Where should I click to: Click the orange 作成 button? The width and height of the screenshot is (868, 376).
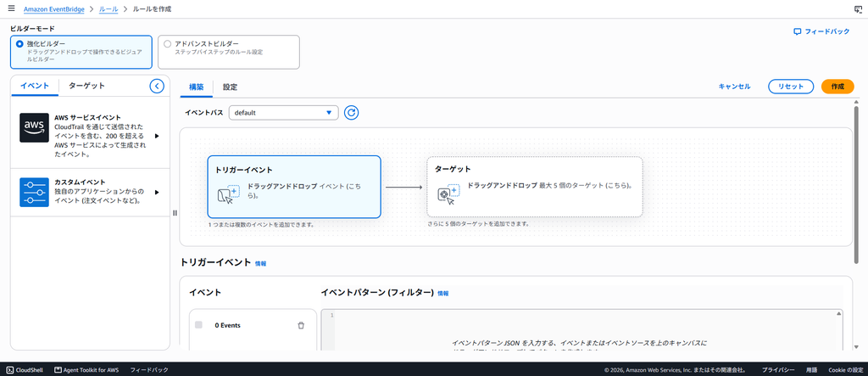click(837, 87)
